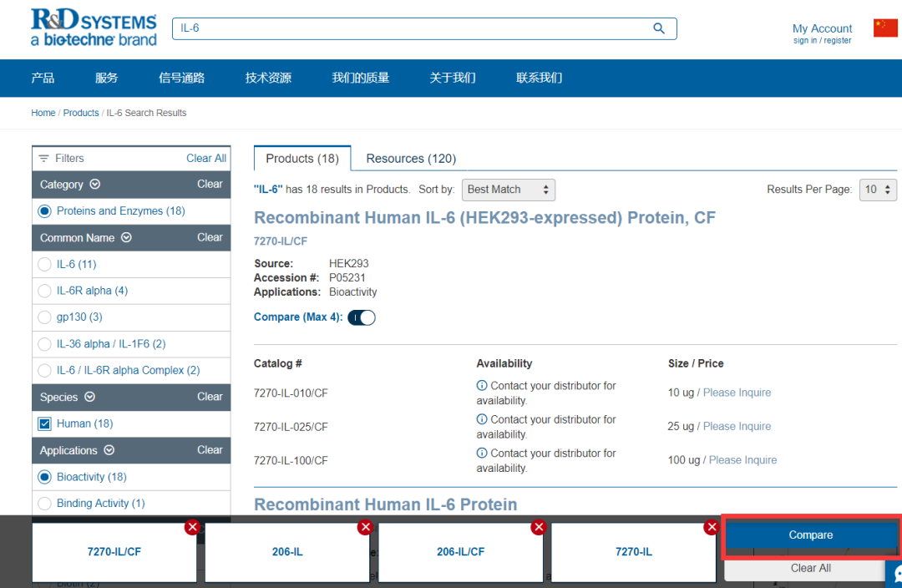Remove 206-IL/CF from compare bar
This screenshot has width=902, height=588.
(539, 527)
